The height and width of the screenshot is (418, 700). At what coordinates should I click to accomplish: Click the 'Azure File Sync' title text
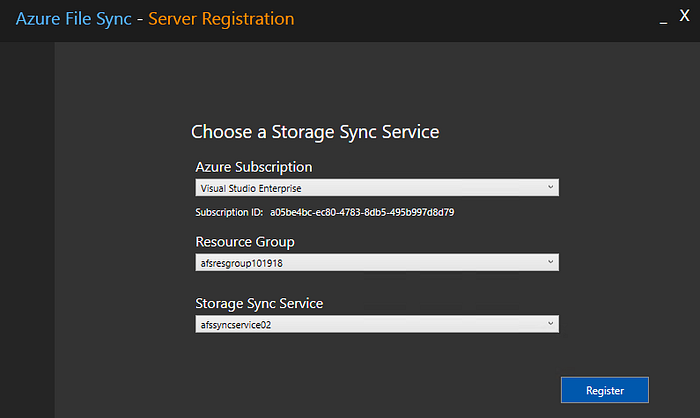(x=71, y=19)
